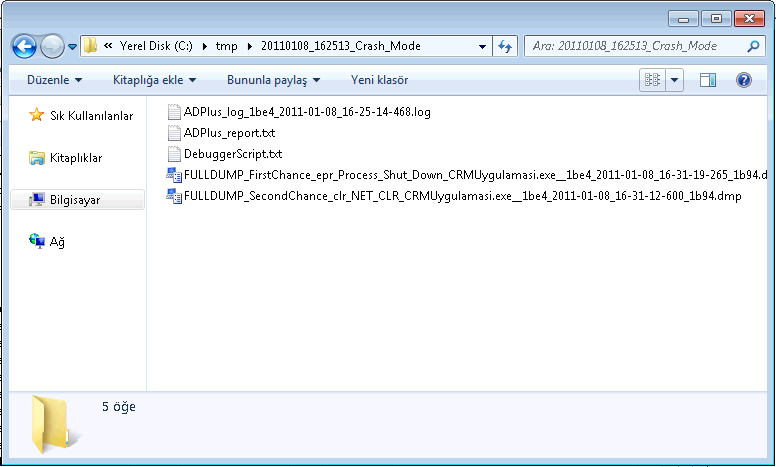This screenshot has height=467, width=776.
Task: Refresh the folder view
Action: [505, 47]
